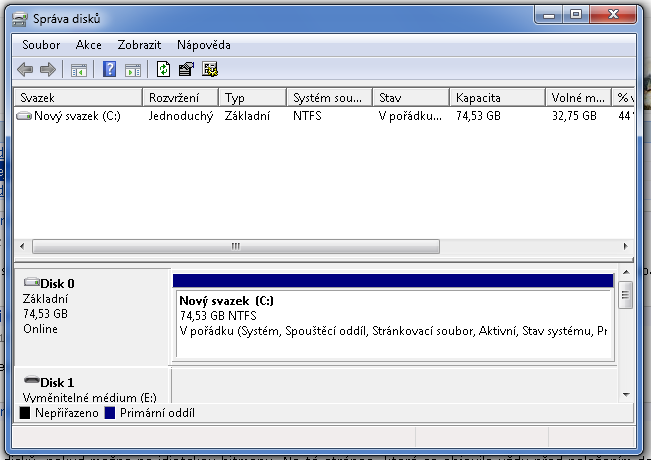Open Help via blue question mark icon
The width and height of the screenshot is (651, 460).
coord(109,69)
